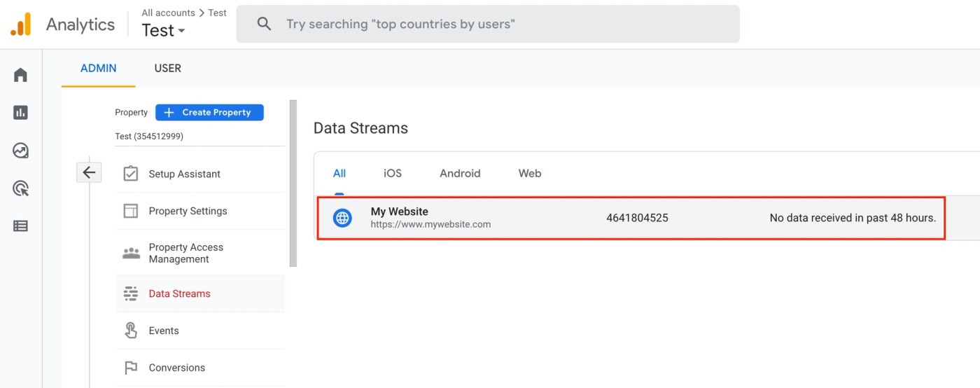
Task: Click the back arrow collapse button
Action: (x=89, y=172)
